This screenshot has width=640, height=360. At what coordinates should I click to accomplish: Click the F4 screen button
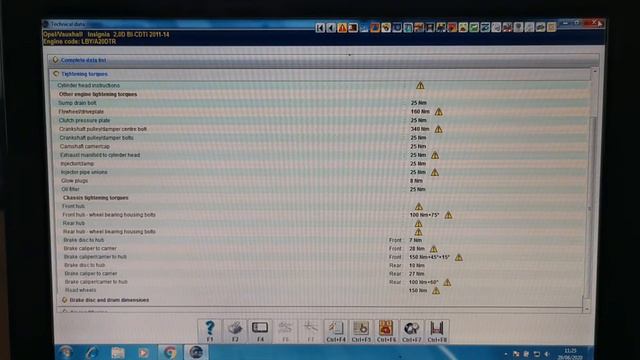coord(260,331)
